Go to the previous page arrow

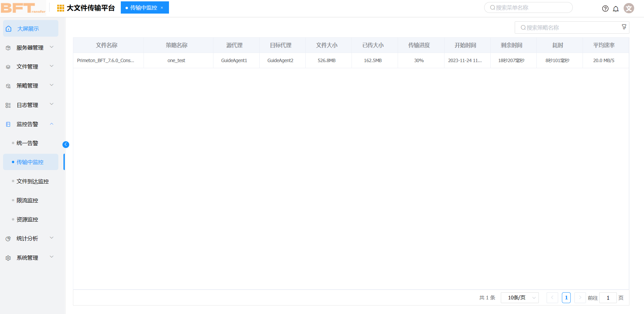pyautogui.click(x=552, y=298)
